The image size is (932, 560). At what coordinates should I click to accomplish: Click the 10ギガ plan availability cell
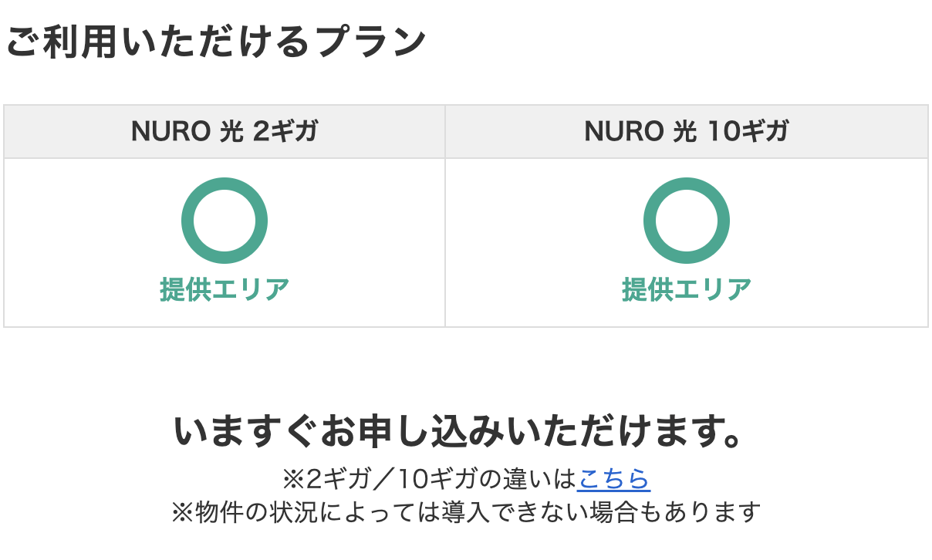click(x=687, y=241)
